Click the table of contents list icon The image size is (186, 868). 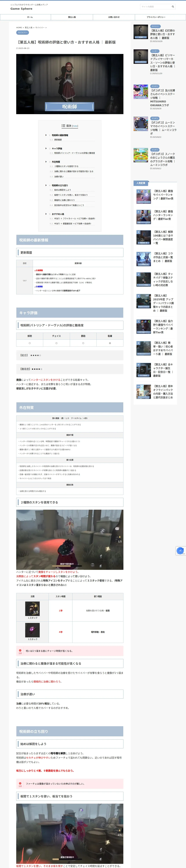pyautogui.click(x=63, y=126)
